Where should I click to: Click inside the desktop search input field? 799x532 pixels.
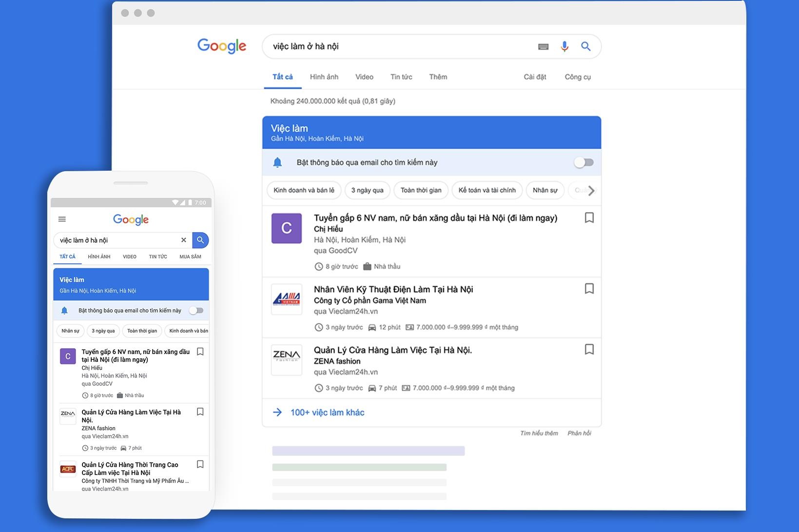click(390, 46)
